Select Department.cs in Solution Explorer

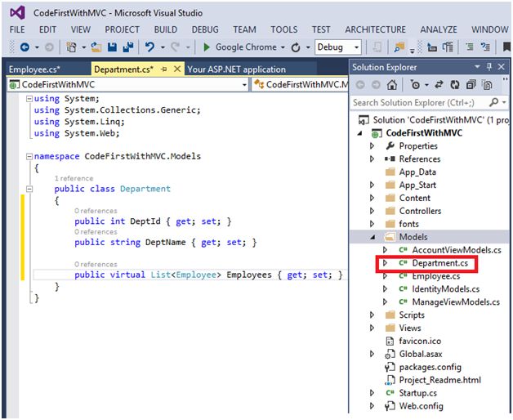point(440,263)
